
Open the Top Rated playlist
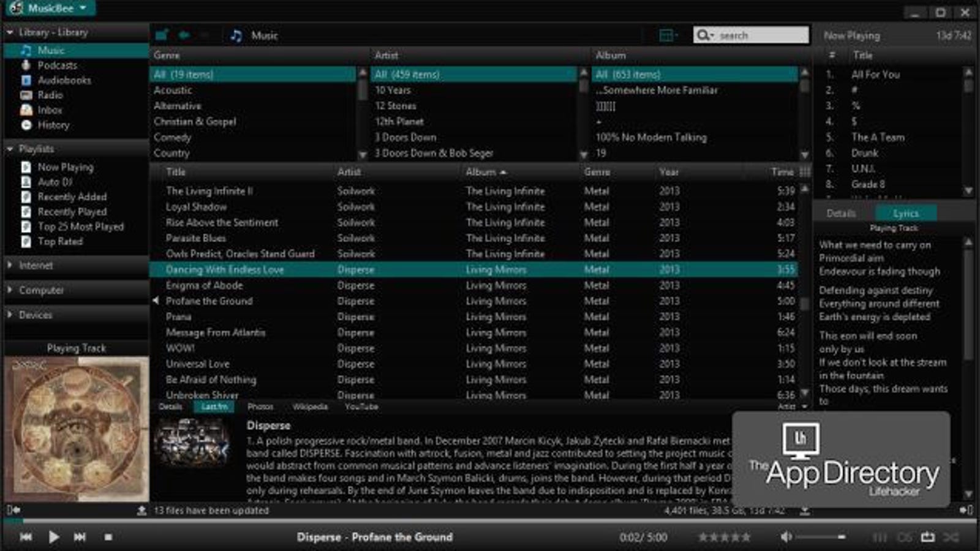(x=59, y=241)
